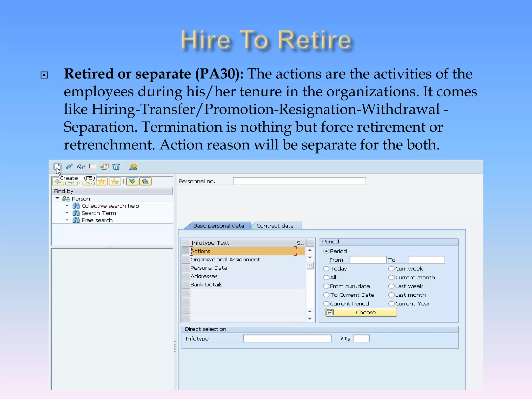Click the Search Term tree item

[x=99, y=213]
